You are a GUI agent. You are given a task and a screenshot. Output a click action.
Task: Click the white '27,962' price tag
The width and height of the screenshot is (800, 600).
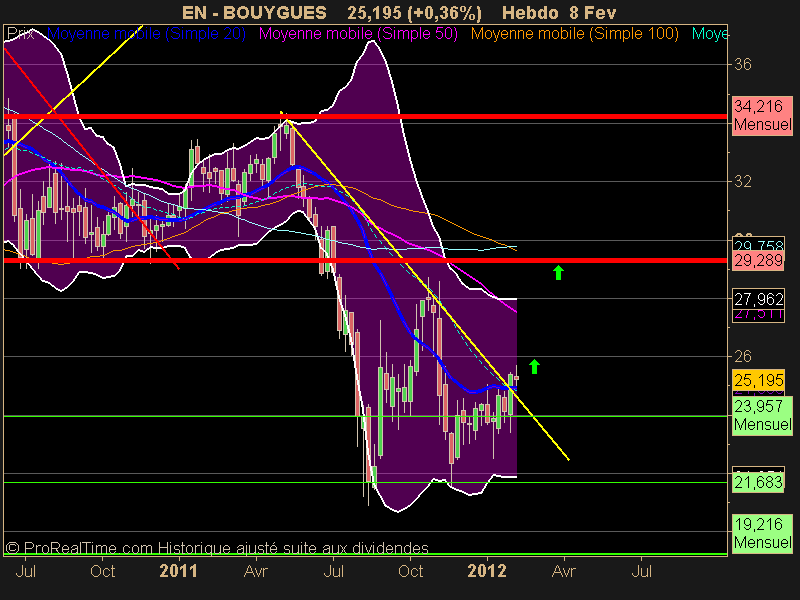tap(758, 299)
